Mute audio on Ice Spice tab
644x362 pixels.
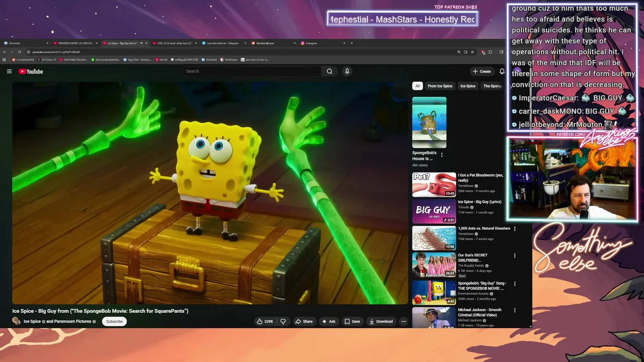pos(141,43)
